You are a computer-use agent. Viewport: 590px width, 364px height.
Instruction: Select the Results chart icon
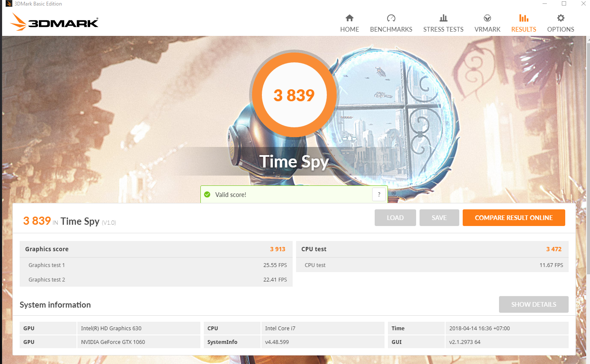pyautogui.click(x=523, y=18)
